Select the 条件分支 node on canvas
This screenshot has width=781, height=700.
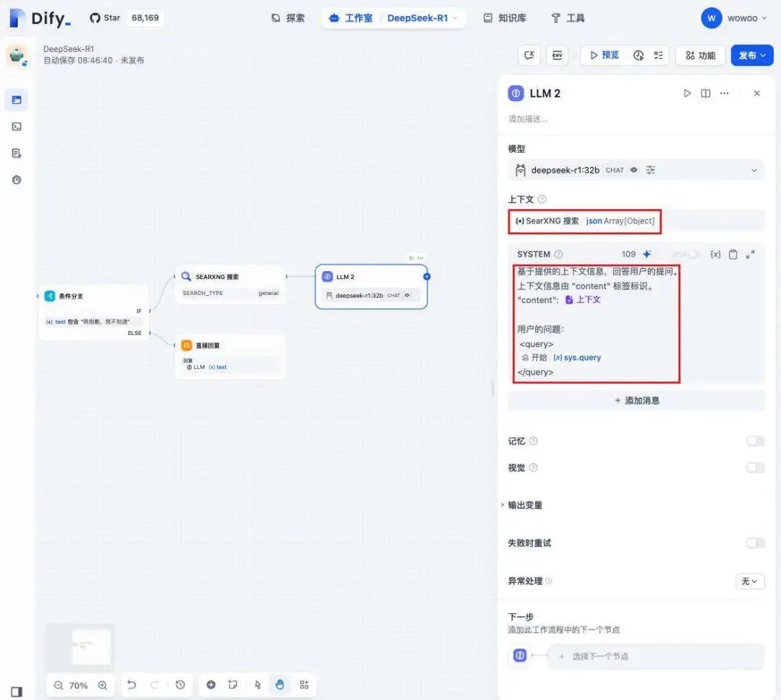point(94,312)
